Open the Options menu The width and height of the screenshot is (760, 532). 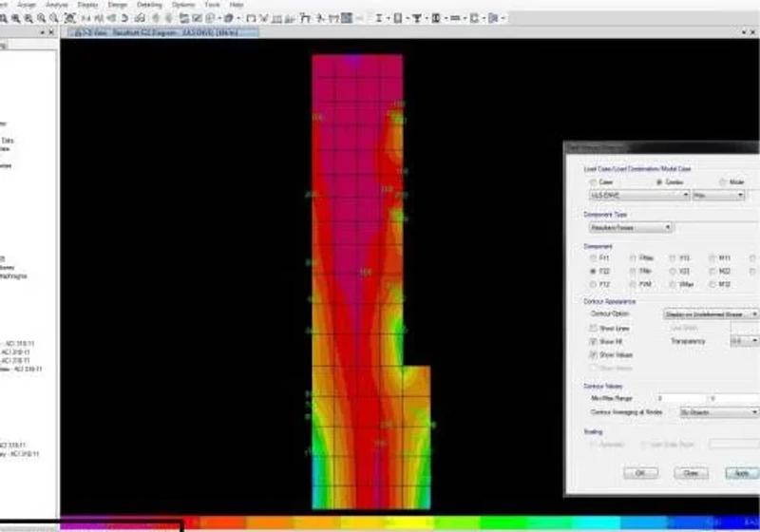(183, 5)
